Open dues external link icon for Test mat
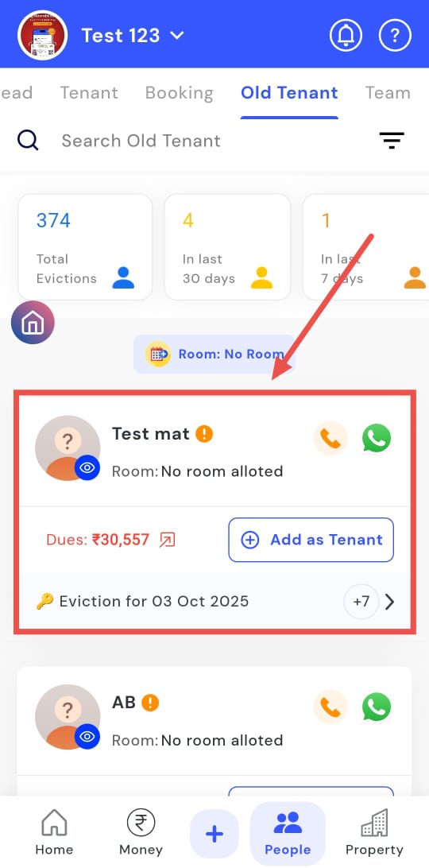The image size is (429, 868). (167, 540)
